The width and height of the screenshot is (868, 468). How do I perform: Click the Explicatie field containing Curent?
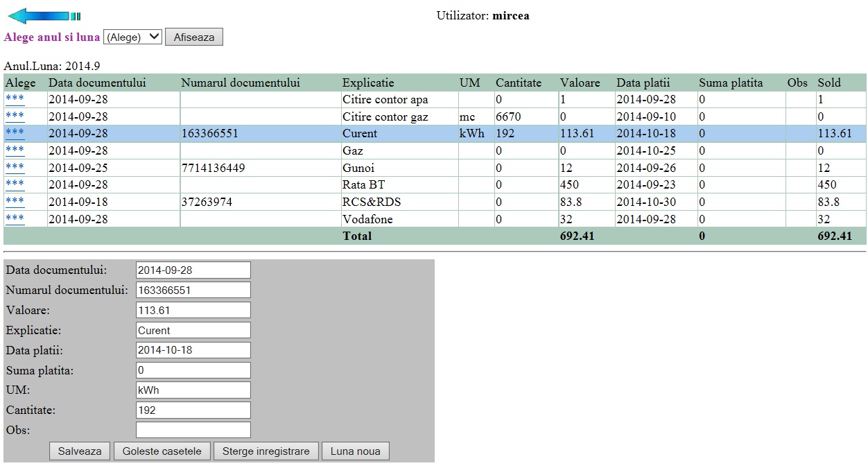coord(193,330)
